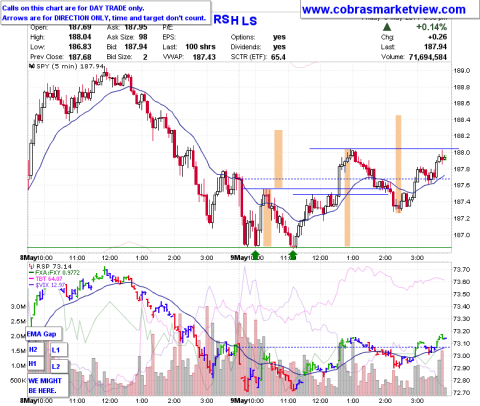Click the green up arrow near 11:00
The image size is (480, 406).
pos(292,255)
